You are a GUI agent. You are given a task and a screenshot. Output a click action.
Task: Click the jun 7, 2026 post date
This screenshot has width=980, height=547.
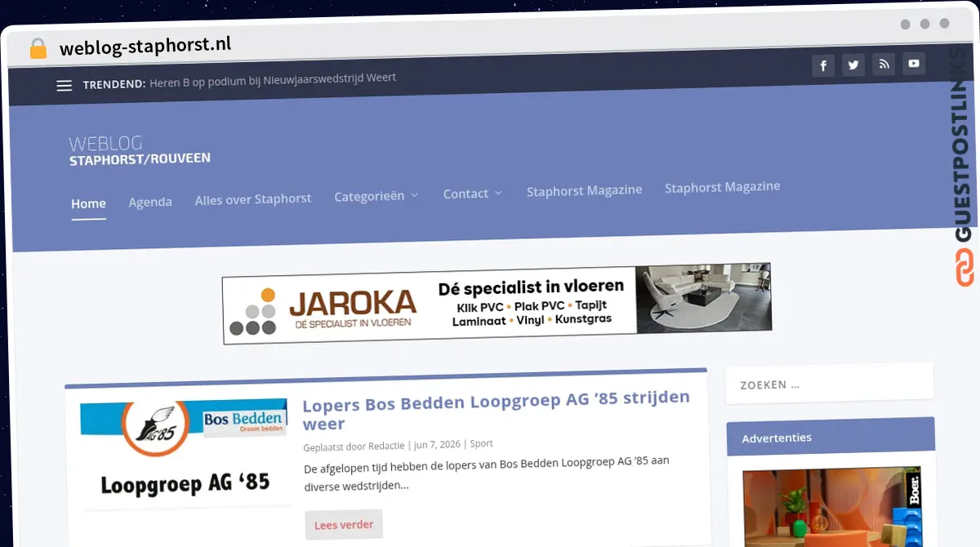pyautogui.click(x=437, y=445)
